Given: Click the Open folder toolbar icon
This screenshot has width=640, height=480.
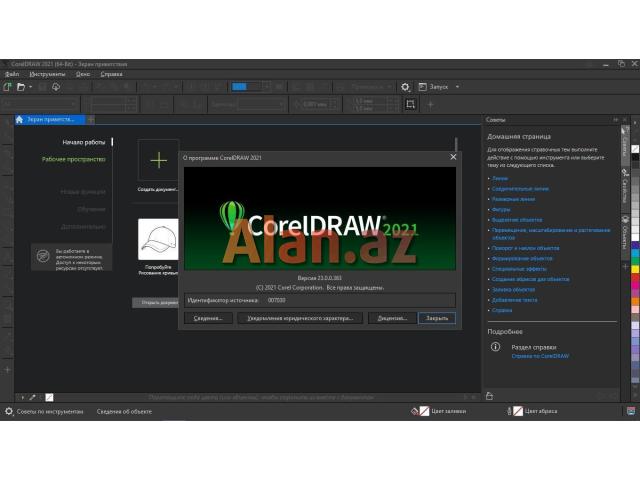Looking at the screenshot, I should [21, 87].
